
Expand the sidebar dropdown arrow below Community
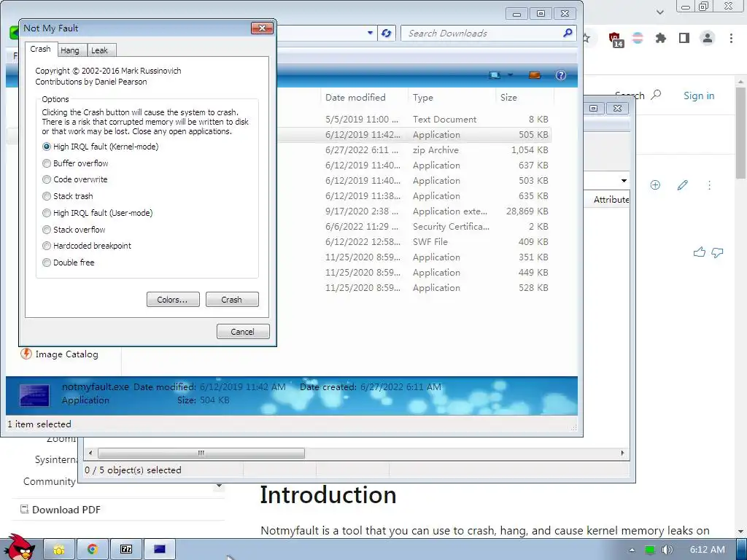[219, 486]
